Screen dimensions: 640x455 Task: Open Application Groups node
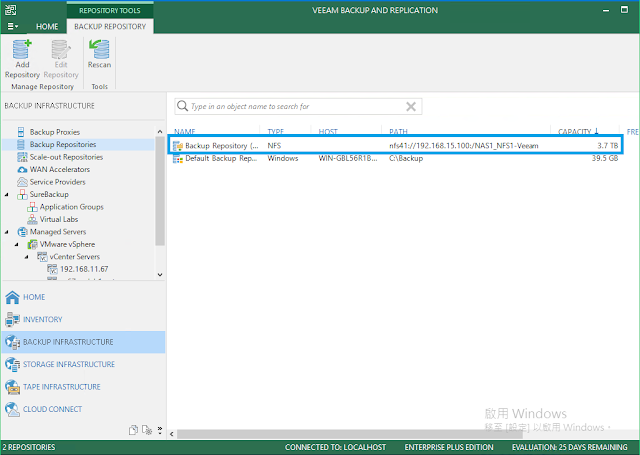pos(71,207)
